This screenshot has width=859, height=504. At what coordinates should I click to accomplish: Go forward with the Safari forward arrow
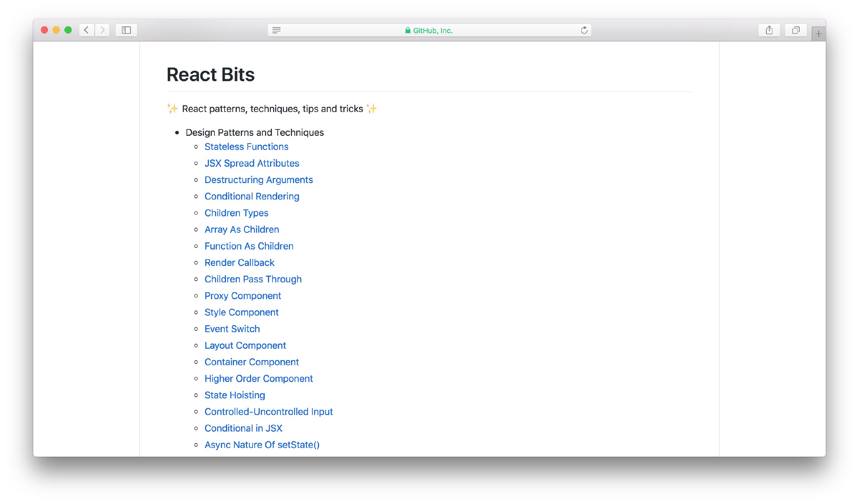coord(102,30)
